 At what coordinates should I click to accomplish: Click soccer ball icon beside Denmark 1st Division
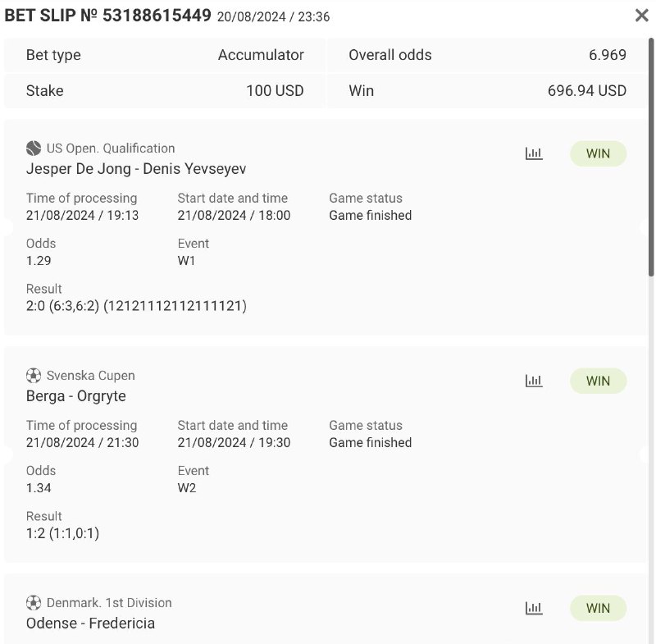coord(34,603)
